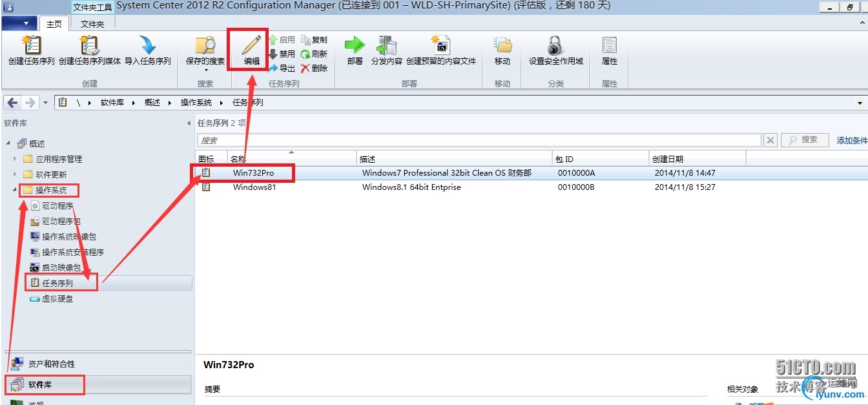This screenshot has height=405, width=868.
Task: Open 软件库 workspace button
Action: 97,385
